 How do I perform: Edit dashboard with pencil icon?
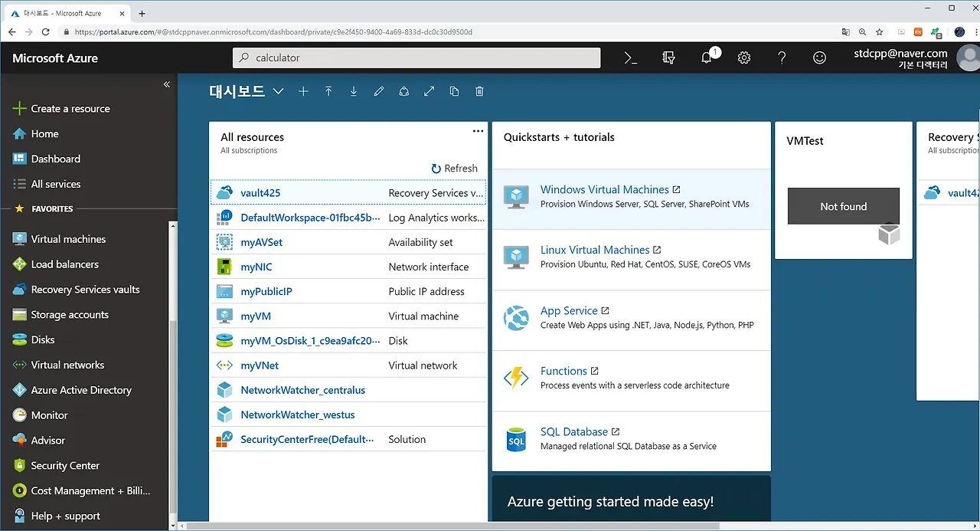pyautogui.click(x=379, y=91)
